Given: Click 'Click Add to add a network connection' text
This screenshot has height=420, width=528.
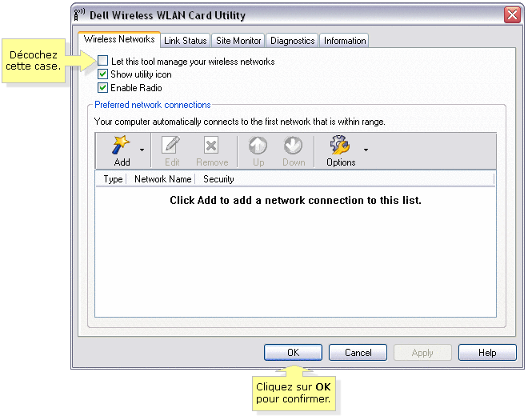Looking at the screenshot, I should pos(295,201).
